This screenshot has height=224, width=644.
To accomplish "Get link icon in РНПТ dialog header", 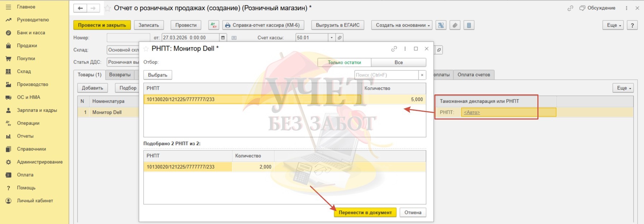I will 394,49.
